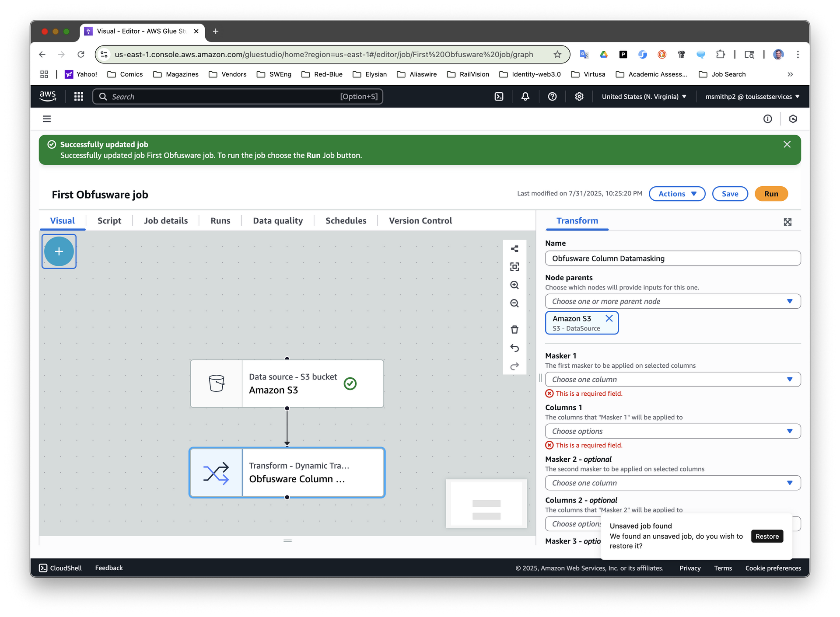
Task: Fit the graph to view with the frame icon
Action: (x=514, y=267)
